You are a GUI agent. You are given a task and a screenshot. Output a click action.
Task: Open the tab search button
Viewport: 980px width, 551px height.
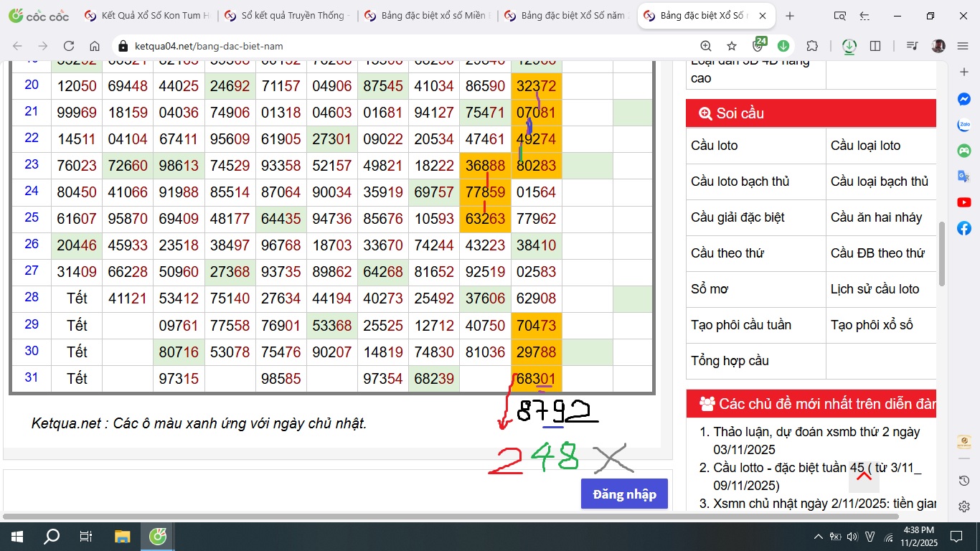[x=840, y=16]
